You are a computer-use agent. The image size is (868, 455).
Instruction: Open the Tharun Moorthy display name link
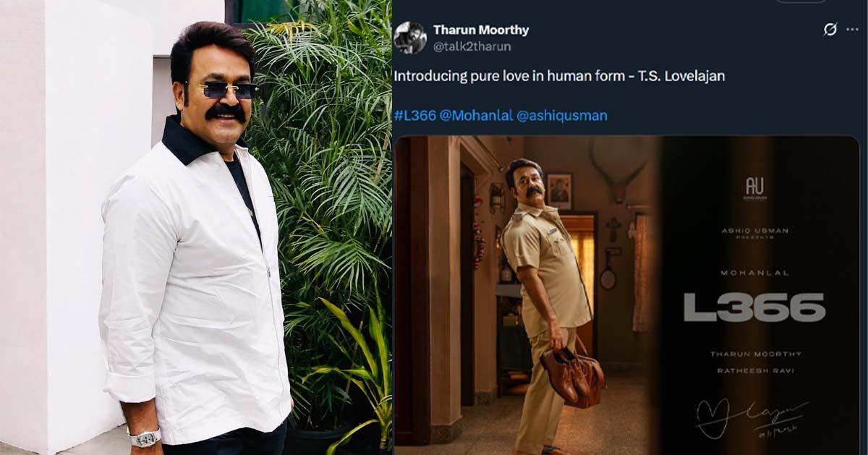481,30
